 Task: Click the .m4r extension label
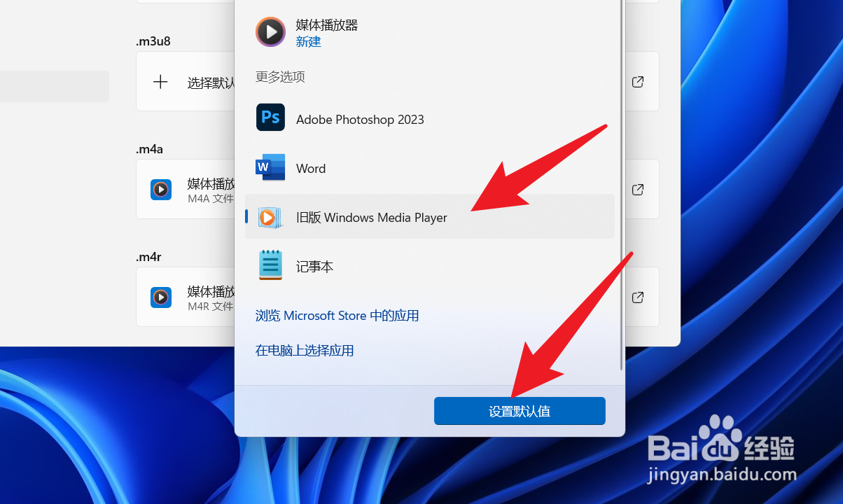[x=148, y=257]
